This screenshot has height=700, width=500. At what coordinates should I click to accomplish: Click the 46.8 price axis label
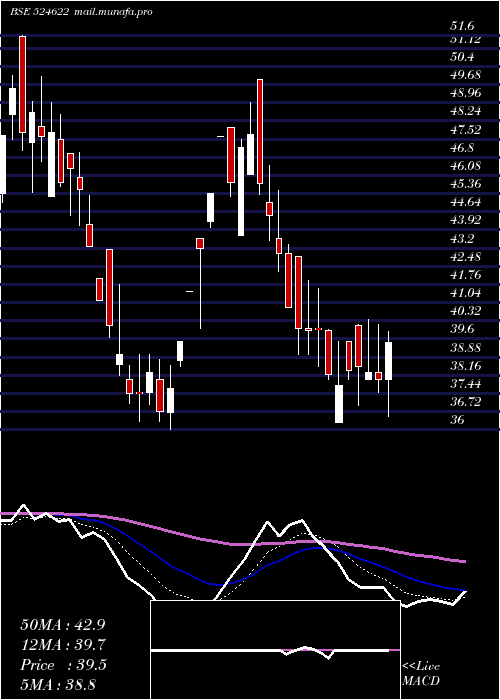[x=462, y=147]
